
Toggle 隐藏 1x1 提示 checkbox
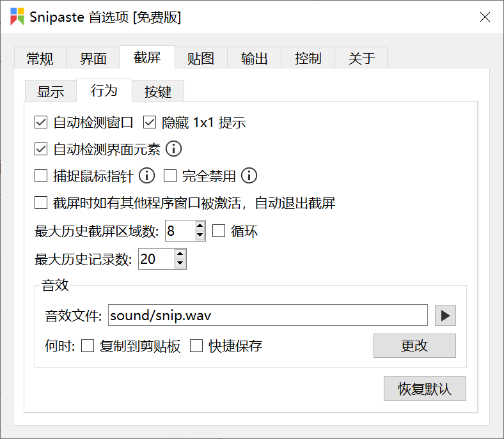150,122
